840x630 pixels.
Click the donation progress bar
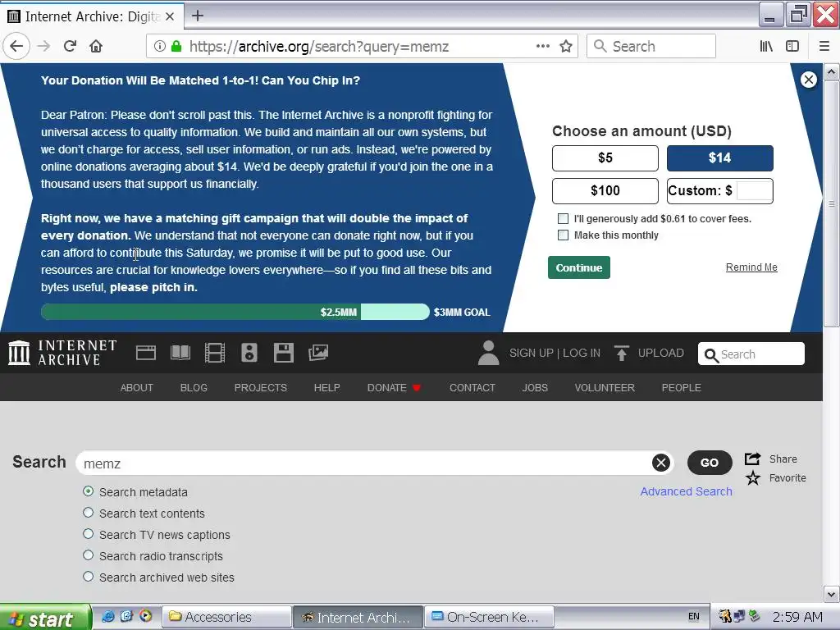pyautogui.click(x=235, y=312)
